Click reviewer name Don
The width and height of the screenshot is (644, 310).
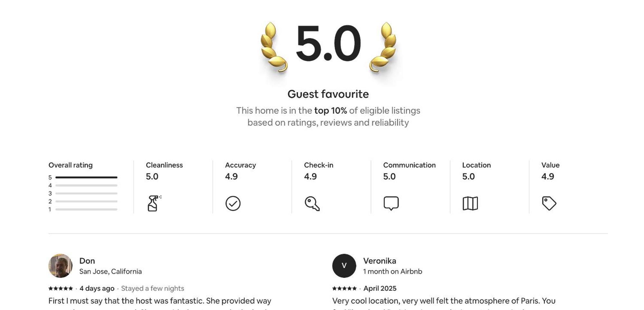tap(87, 261)
